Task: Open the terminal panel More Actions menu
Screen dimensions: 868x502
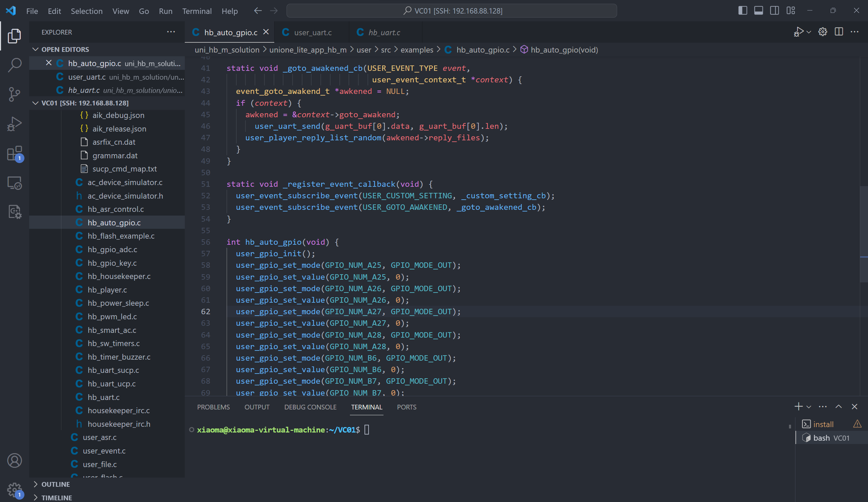Action: pyautogui.click(x=823, y=407)
